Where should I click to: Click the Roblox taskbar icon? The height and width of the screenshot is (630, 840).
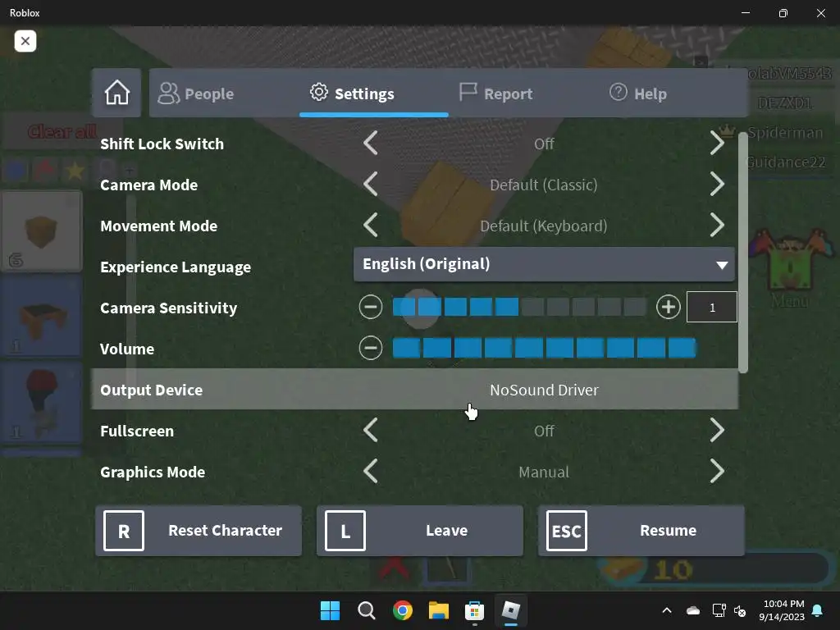tap(510, 610)
